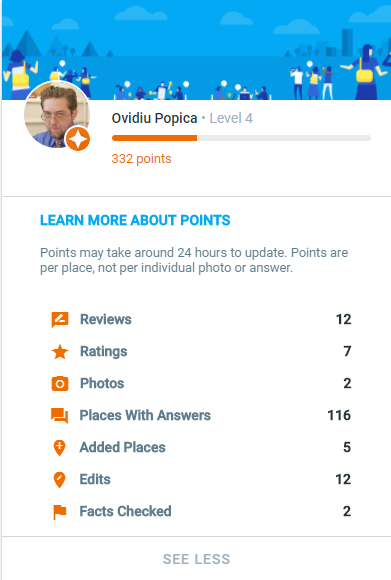
Task: Click the Places With Answers count 116
Action: 339,415
